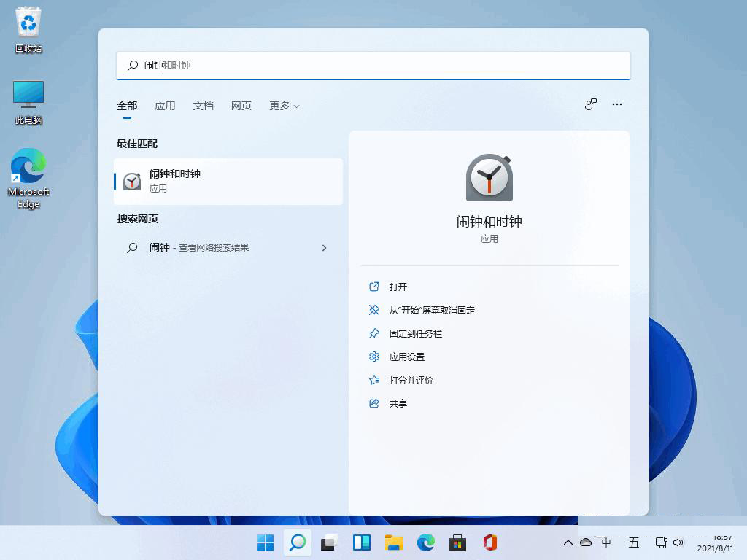Open the network tray icon

click(x=661, y=542)
